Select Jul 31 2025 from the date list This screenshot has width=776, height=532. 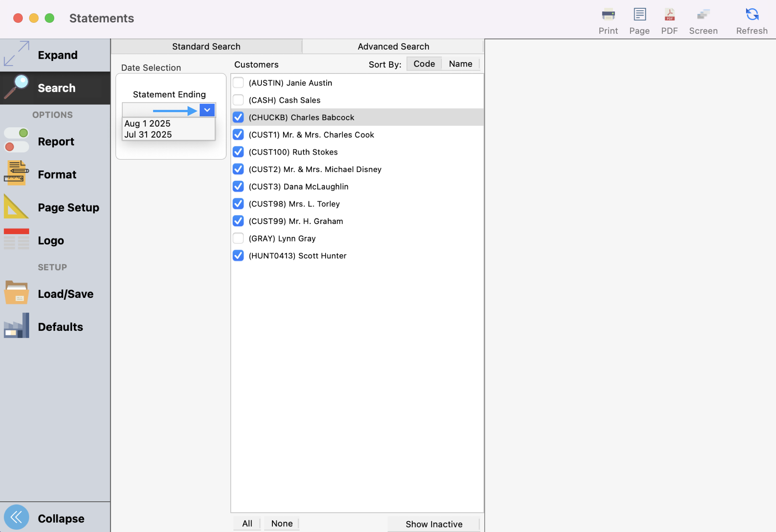coord(148,134)
